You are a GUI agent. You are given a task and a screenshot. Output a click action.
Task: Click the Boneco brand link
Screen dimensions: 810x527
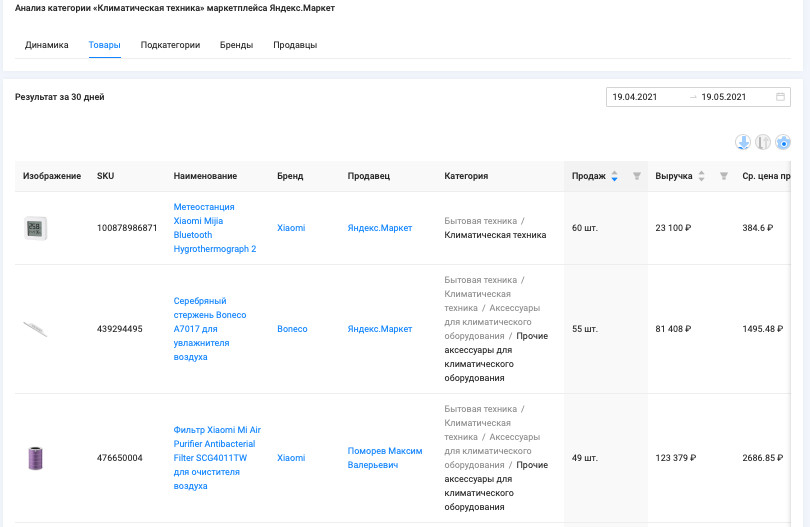[292, 329]
